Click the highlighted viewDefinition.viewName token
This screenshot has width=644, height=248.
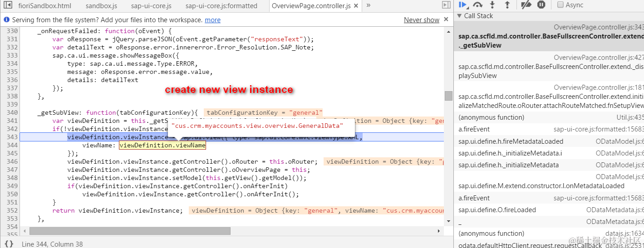point(162,145)
